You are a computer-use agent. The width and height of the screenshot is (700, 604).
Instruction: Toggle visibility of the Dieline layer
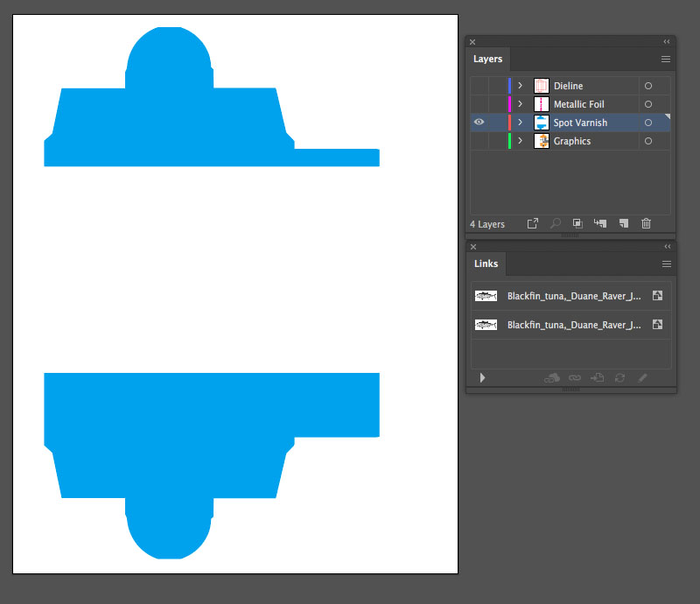pyautogui.click(x=478, y=85)
